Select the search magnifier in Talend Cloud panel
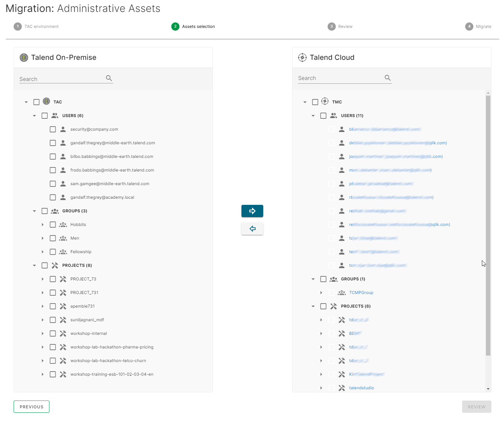This screenshot has width=504, height=424. tap(388, 78)
